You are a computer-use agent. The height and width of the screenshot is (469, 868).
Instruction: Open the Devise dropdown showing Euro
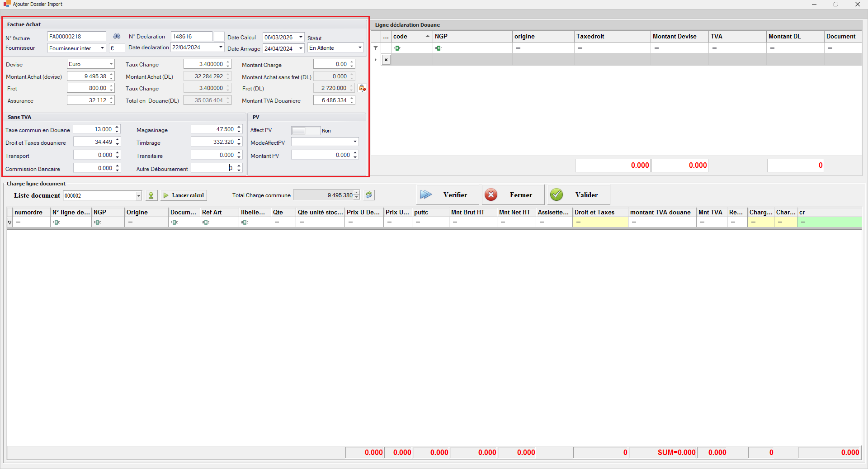[111, 64]
